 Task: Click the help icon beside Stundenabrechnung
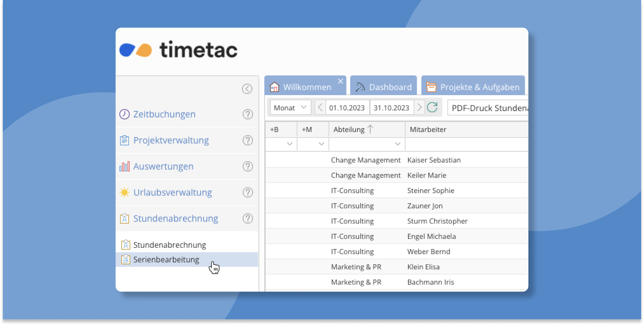coord(248,218)
